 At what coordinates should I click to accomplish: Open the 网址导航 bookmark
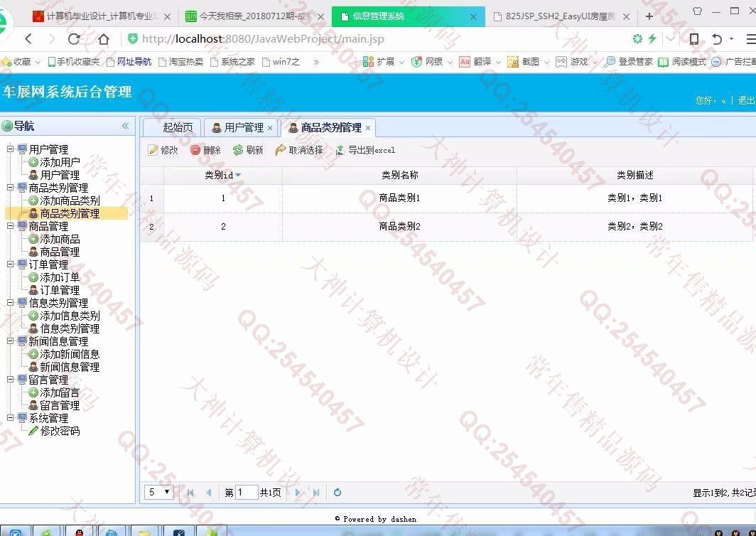pos(129,62)
